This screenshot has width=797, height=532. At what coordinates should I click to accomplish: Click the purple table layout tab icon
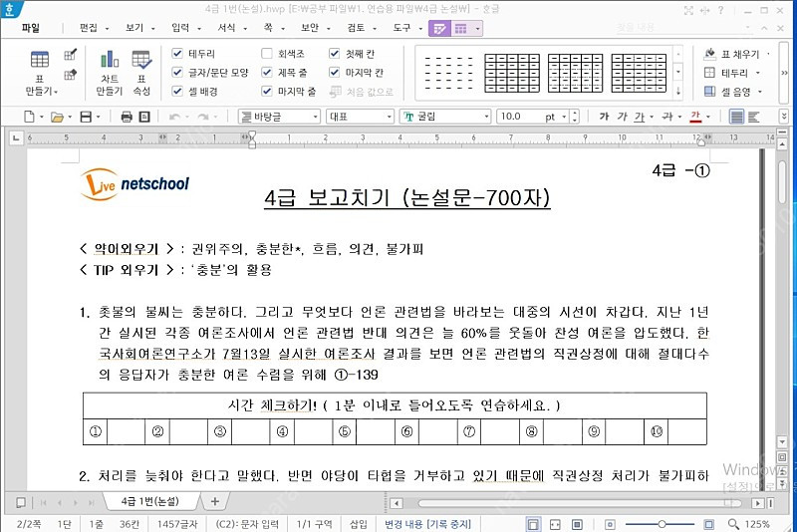[460, 29]
